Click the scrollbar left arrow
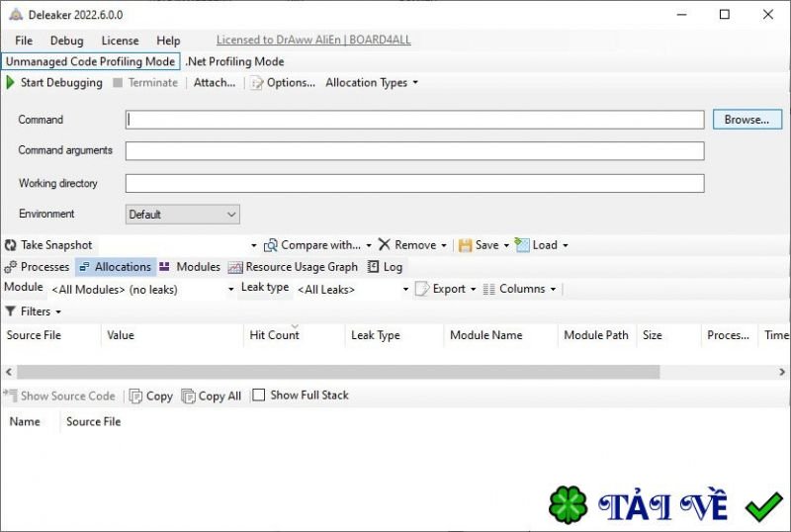The width and height of the screenshot is (791, 532). (x=9, y=372)
